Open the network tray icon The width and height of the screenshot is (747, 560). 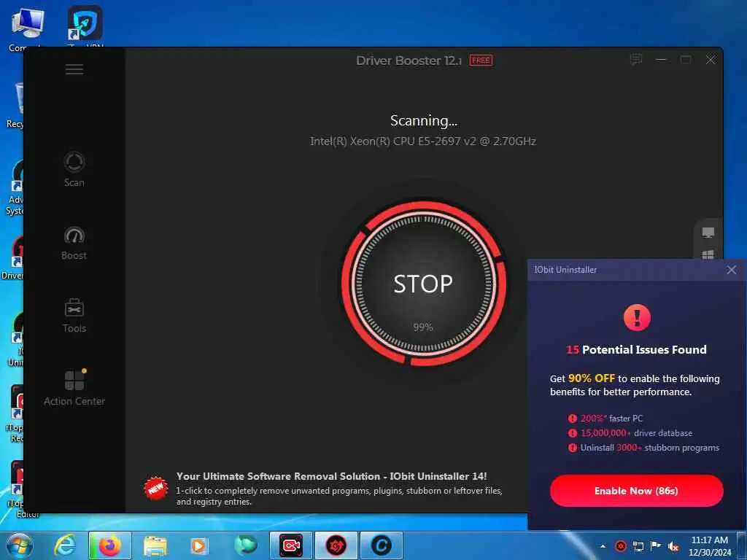pos(638,546)
